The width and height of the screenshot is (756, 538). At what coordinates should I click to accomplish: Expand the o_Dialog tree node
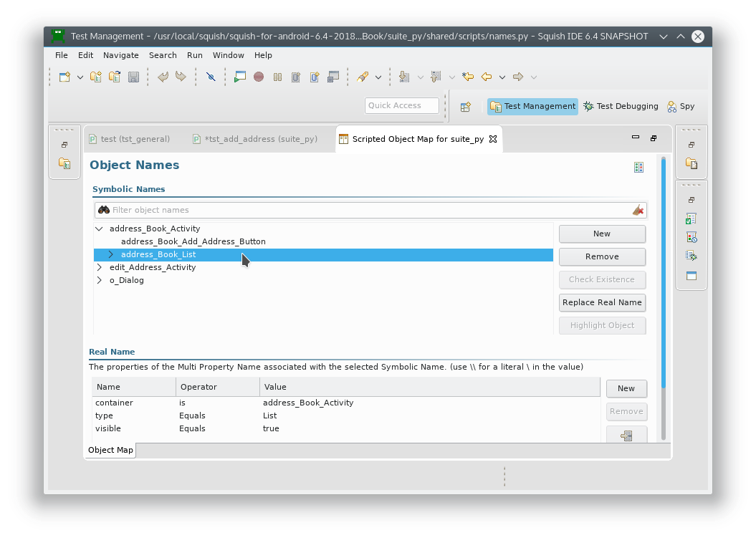tap(99, 280)
